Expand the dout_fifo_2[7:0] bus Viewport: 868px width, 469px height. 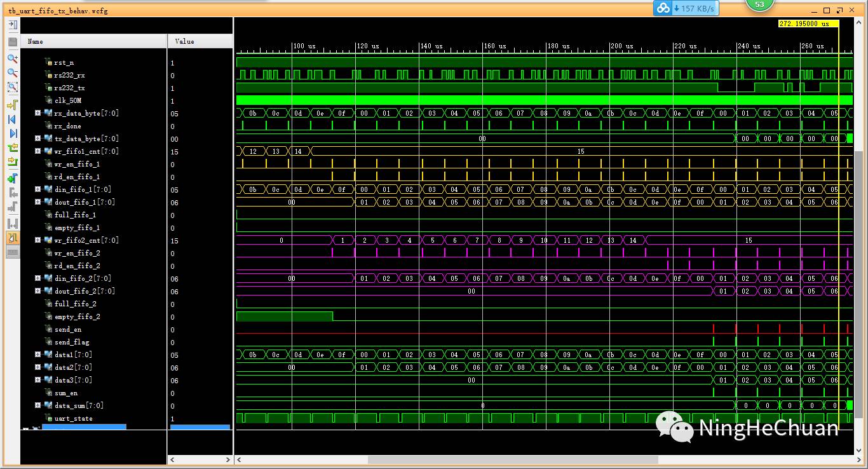tap(38, 291)
